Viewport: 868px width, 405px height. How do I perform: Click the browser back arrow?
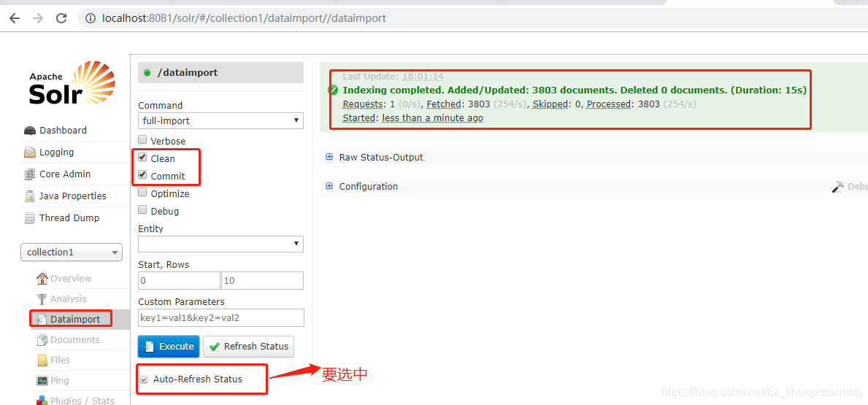point(15,18)
